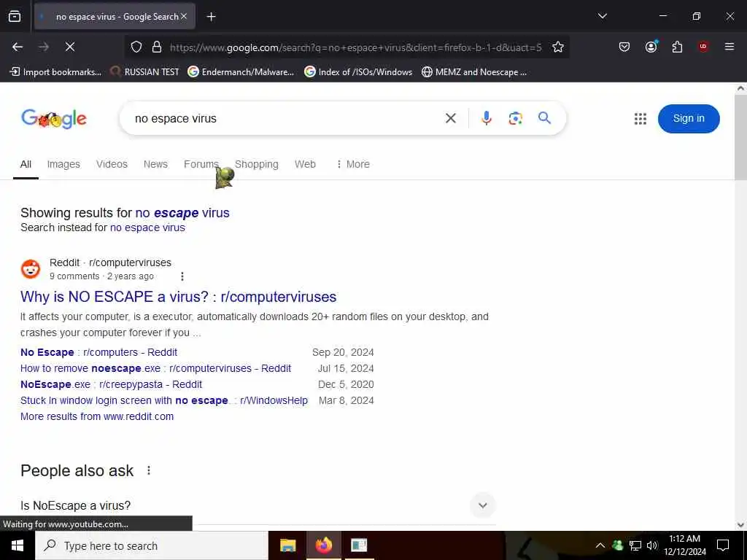Open the Windows Start menu
The image size is (747, 560).
coord(18,545)
